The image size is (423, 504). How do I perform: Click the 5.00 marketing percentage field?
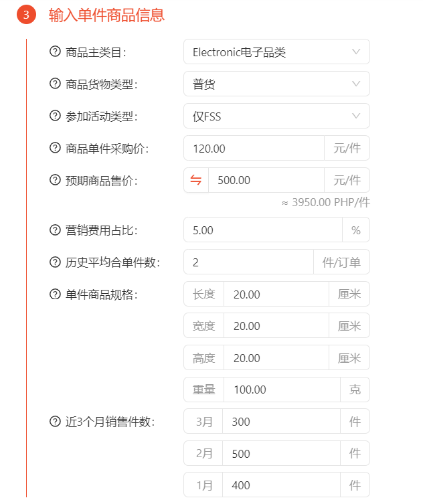coord(263,230)
